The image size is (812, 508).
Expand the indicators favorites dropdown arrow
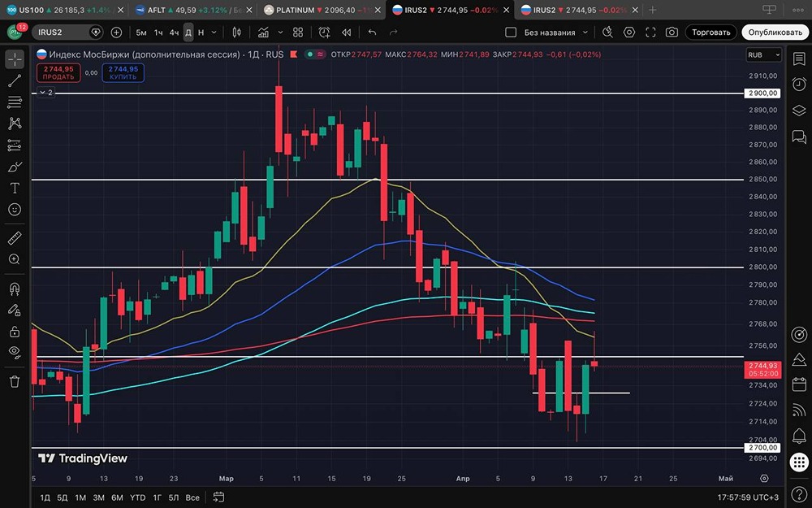[280, 33]
